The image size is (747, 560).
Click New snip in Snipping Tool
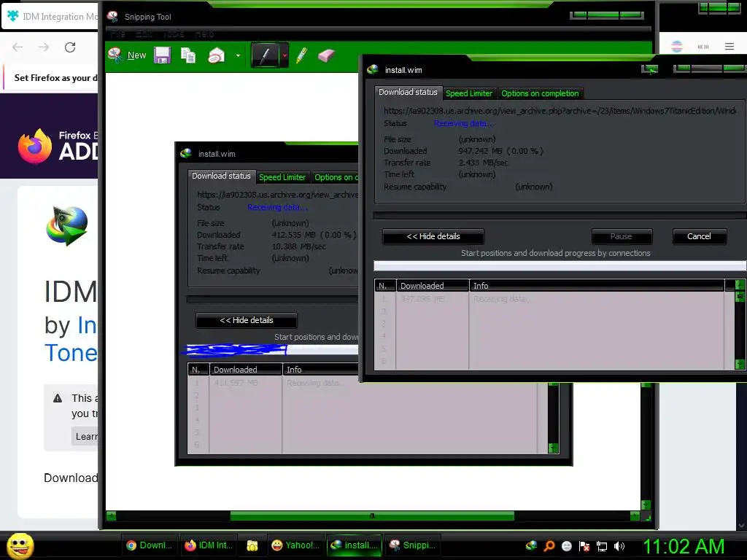click(127, 55)
